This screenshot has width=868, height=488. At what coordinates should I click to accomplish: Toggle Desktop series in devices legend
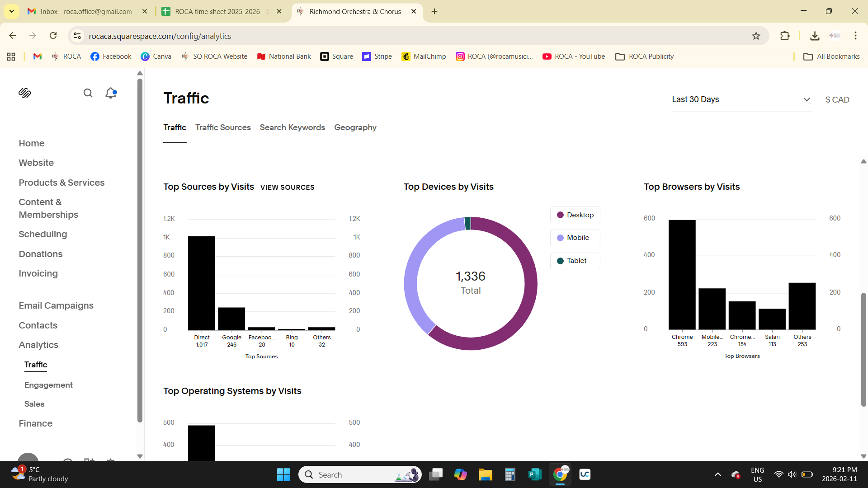click(x=575, y=215)
